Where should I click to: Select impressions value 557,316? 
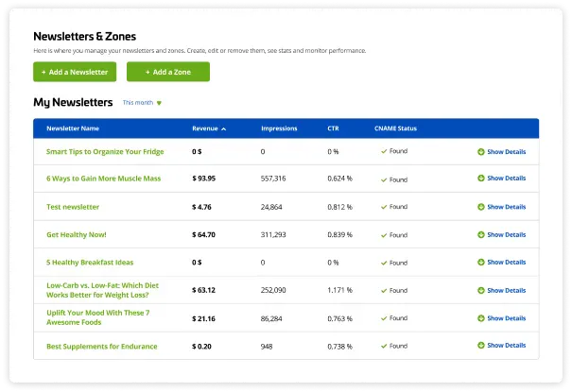pyautogui.click(x=273, y=179)
